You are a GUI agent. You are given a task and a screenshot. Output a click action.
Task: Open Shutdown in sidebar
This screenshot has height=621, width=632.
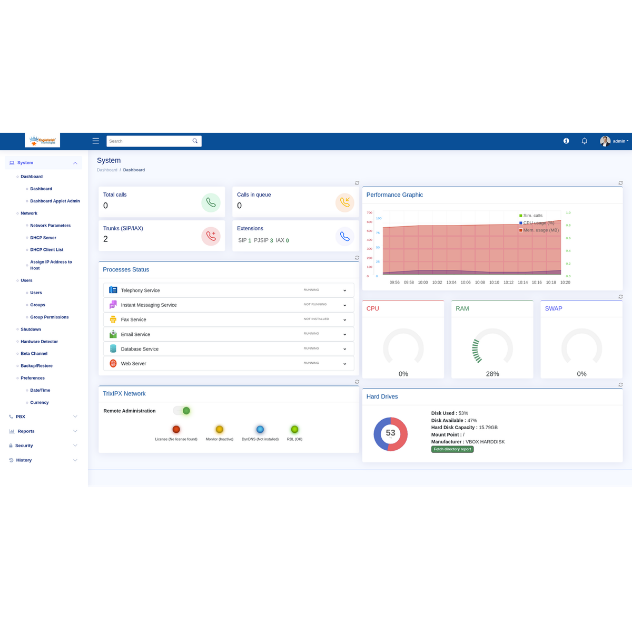point(31,329)
